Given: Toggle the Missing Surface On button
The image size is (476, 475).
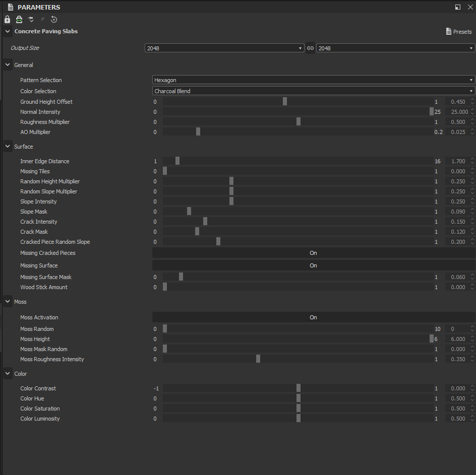Looking at the screenshot, I should (314, 265).
